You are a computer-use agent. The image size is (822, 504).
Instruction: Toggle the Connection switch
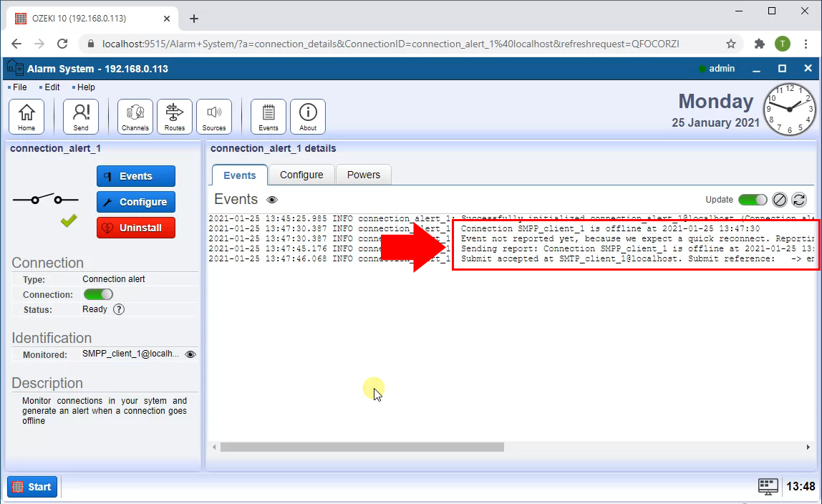click(98, 294)
